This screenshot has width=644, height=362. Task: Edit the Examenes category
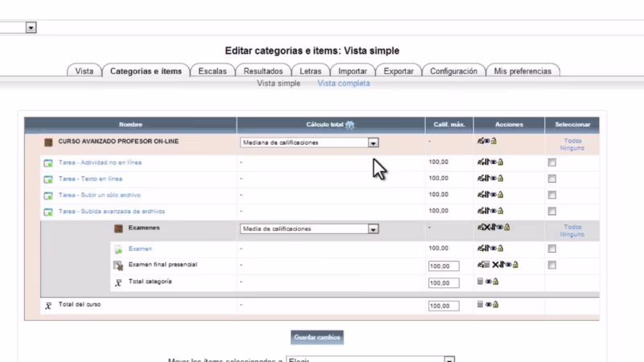(481, 227)
